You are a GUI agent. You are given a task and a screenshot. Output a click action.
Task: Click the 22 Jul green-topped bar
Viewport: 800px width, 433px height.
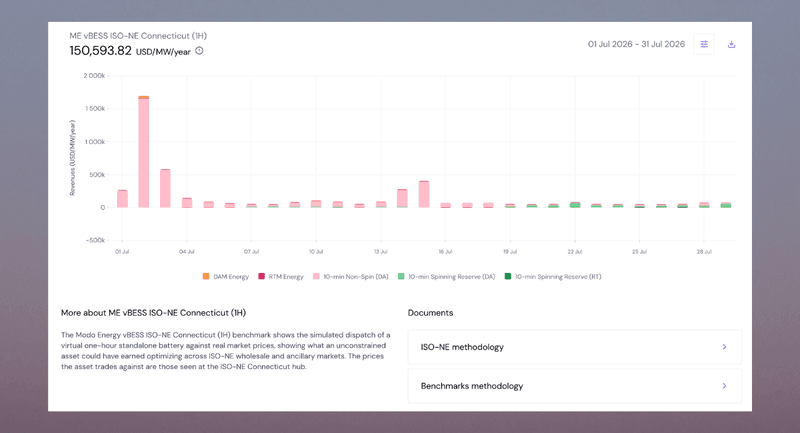(575, 205)
